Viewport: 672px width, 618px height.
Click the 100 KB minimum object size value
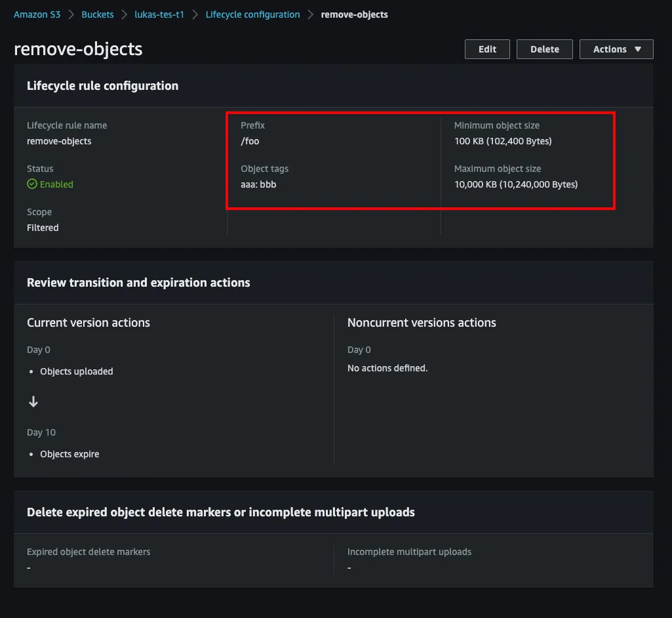pos(503,141)
